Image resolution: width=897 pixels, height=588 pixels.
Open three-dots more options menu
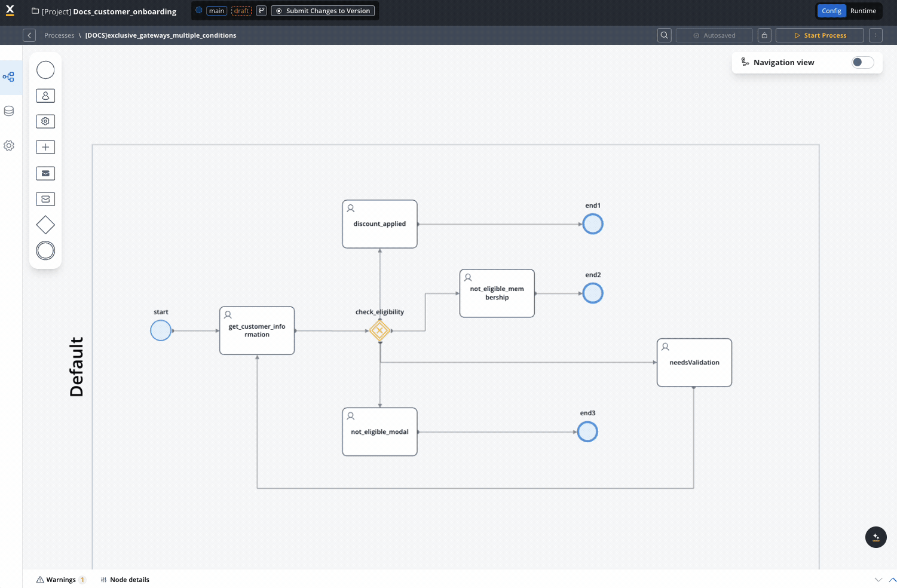[x=875, y=35]
